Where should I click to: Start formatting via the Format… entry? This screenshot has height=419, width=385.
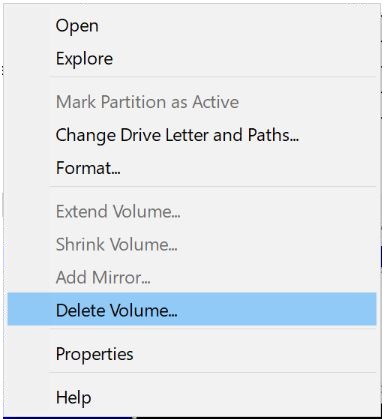(x=192, y=168)
